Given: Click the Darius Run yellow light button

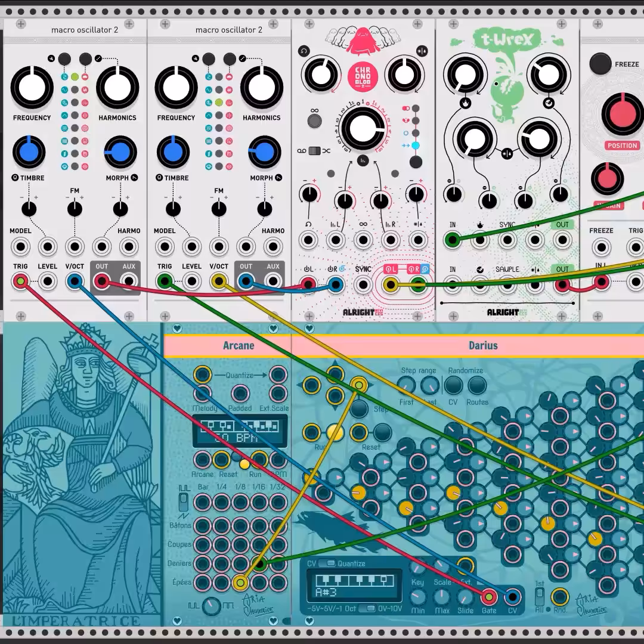Looking at the screenshot, I should coord(335,432).
